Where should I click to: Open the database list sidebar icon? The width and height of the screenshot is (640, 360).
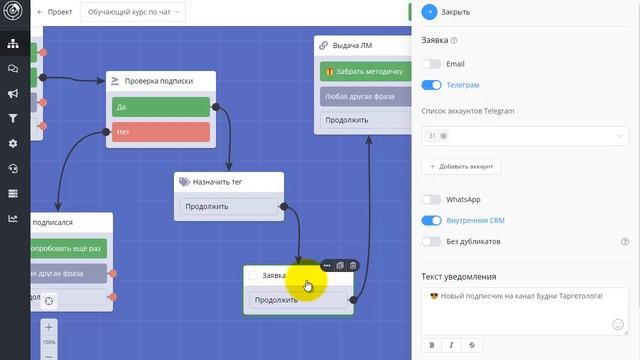13,193
